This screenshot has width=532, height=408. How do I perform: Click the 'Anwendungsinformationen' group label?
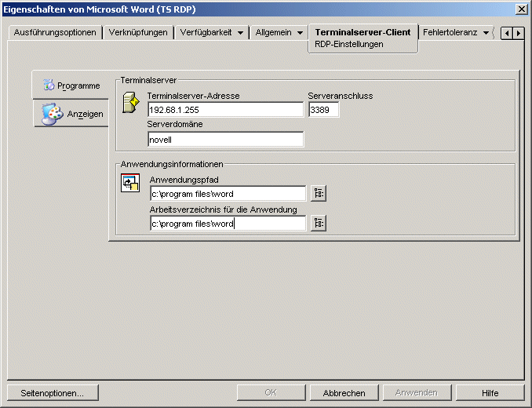tap(172, 164)
